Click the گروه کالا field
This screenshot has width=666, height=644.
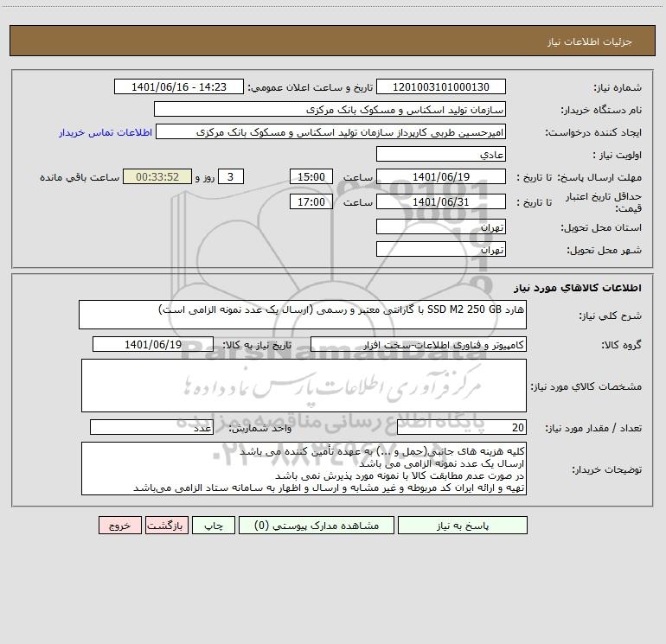tap(419, 344)
